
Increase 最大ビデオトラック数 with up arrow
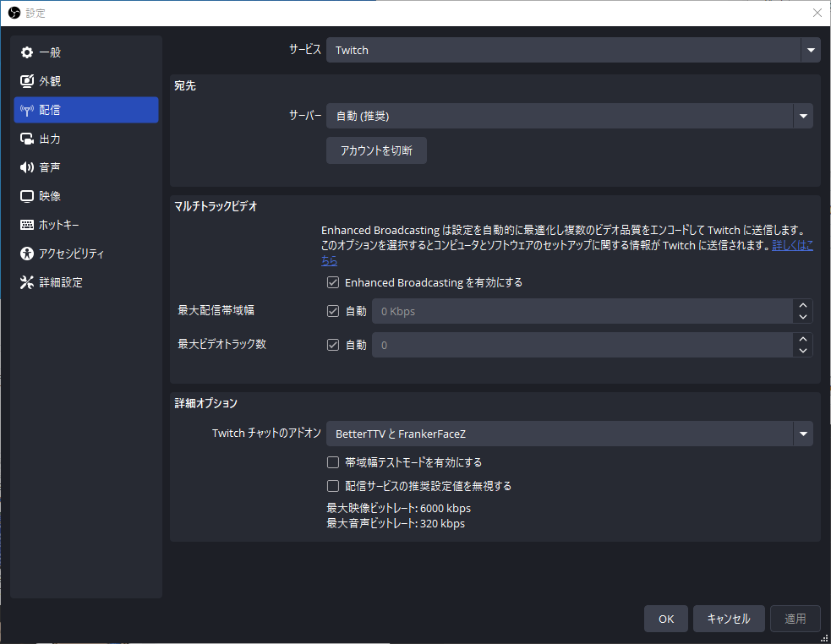tap(803, 339)
